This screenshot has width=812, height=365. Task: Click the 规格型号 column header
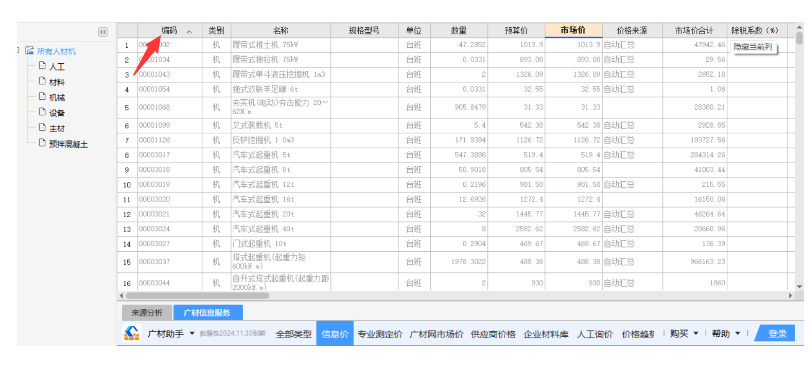(x=364, y=31)
